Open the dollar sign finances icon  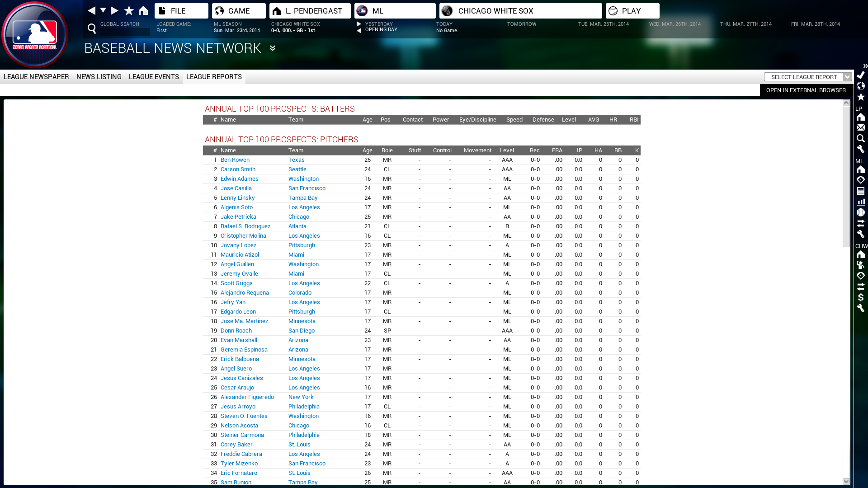(860, 297)
